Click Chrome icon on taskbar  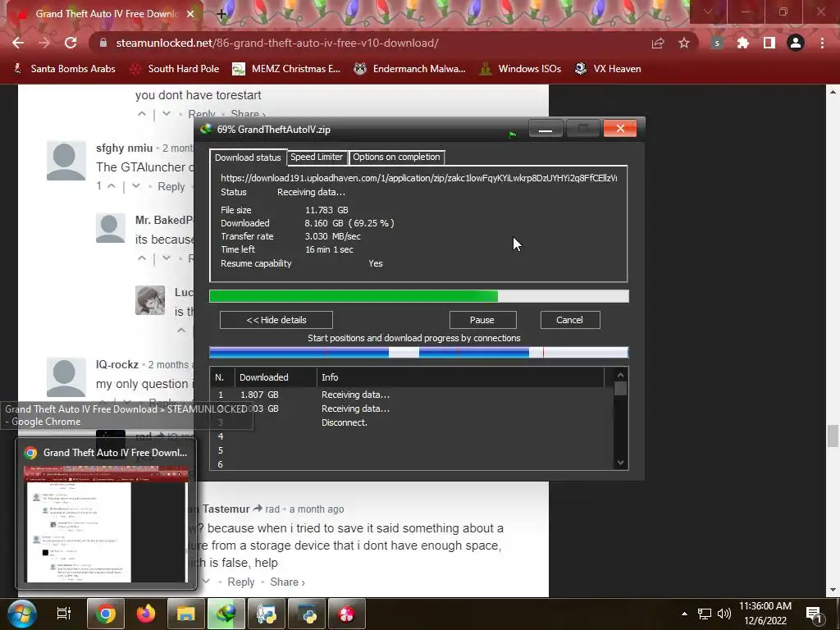pyautogui.click(x=106, y=614)
